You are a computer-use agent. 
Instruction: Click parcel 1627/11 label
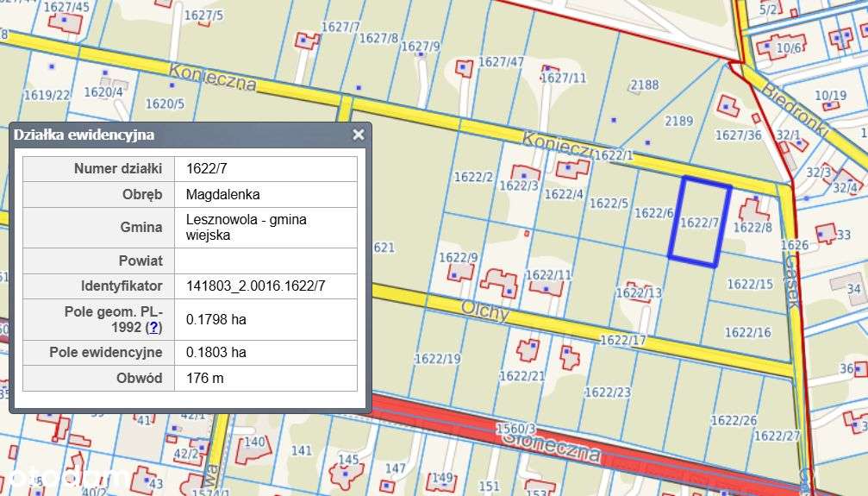563,78
